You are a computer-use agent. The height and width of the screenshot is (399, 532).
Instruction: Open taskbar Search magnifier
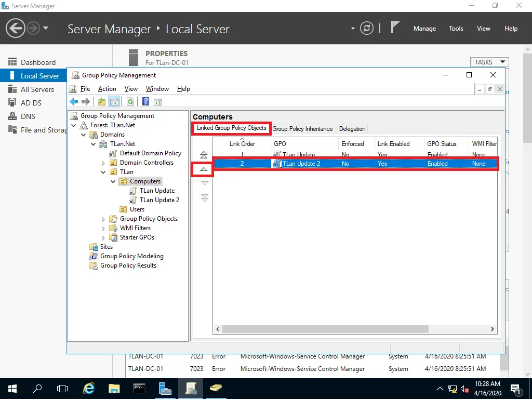pos(37,388)
